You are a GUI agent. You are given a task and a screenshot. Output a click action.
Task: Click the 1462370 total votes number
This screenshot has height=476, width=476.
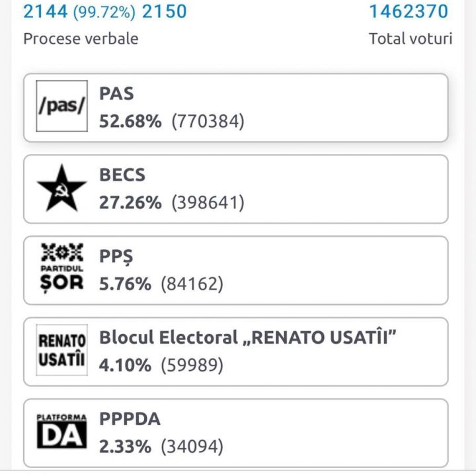click(x=408, y=11)
